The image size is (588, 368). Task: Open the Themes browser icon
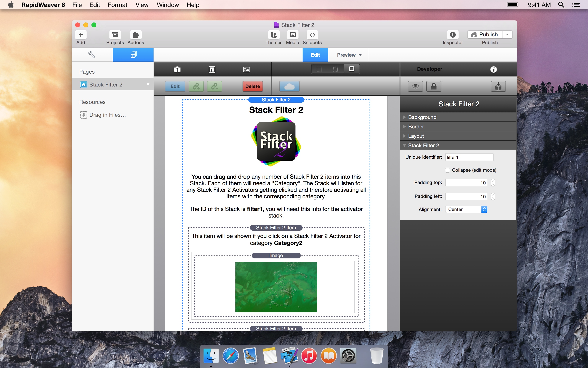point(274,35)
